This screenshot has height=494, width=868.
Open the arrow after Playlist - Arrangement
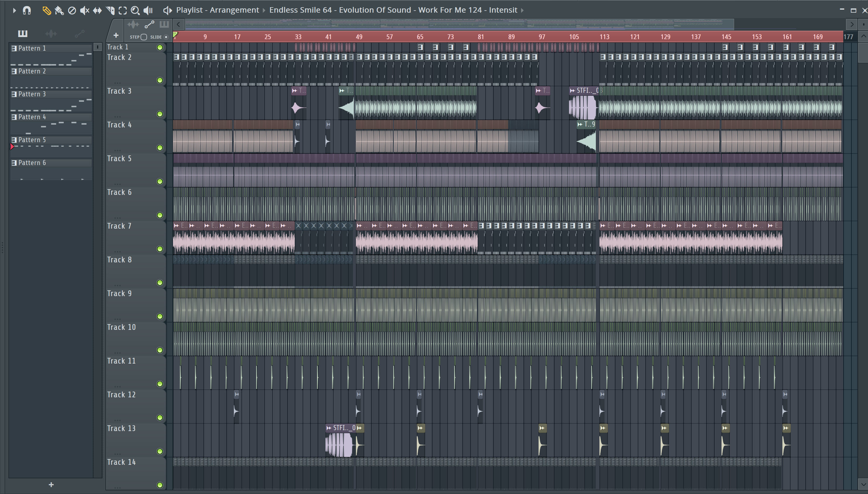click(264, 11)
